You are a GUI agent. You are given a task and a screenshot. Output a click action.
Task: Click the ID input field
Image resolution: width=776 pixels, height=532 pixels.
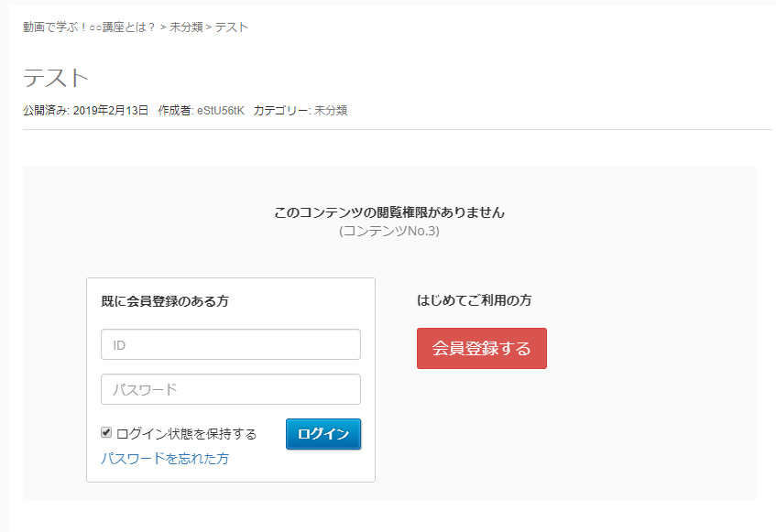click(x=230, y=345)
